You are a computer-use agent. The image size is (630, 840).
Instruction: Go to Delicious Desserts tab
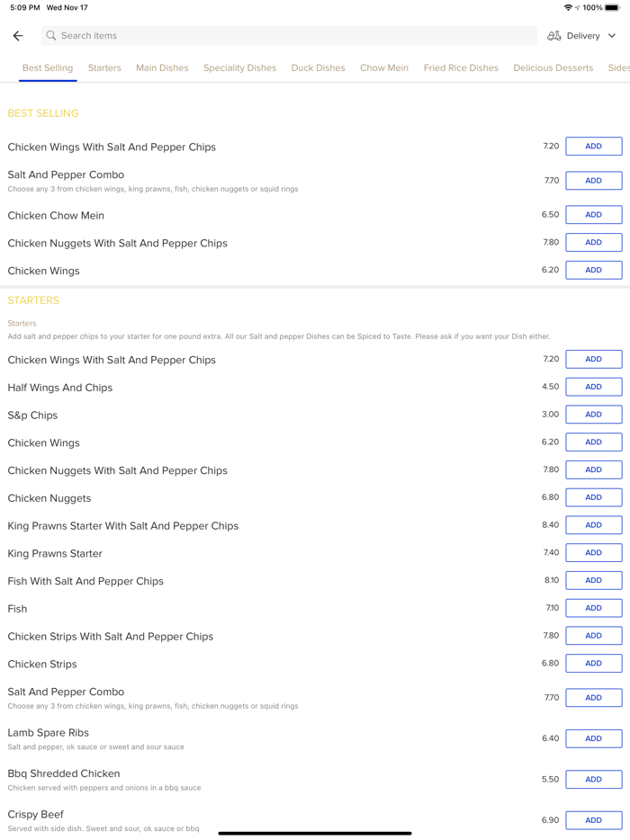pos(553,68)
